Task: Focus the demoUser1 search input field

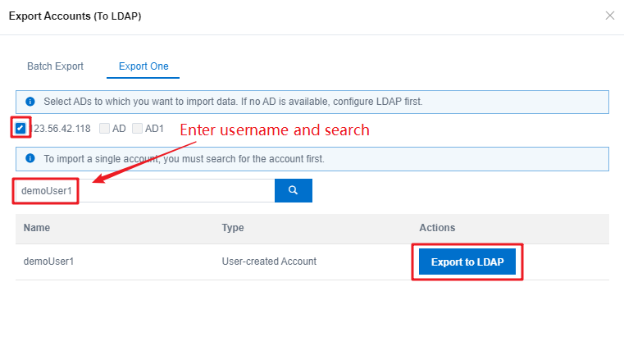Action: pyautogui.click(x=145, y=190)
